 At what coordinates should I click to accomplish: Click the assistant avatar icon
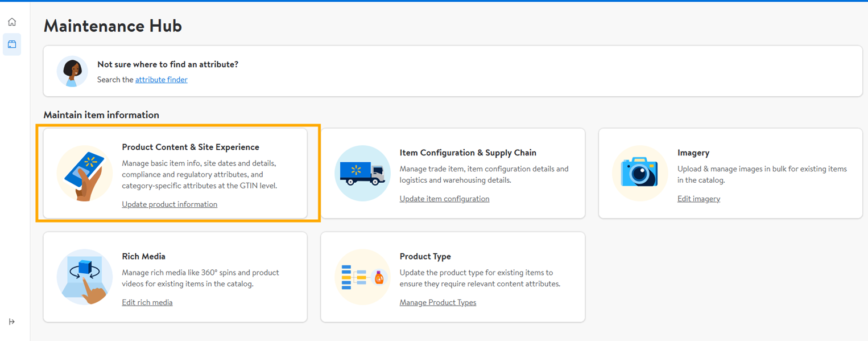(x=72, y=72)
